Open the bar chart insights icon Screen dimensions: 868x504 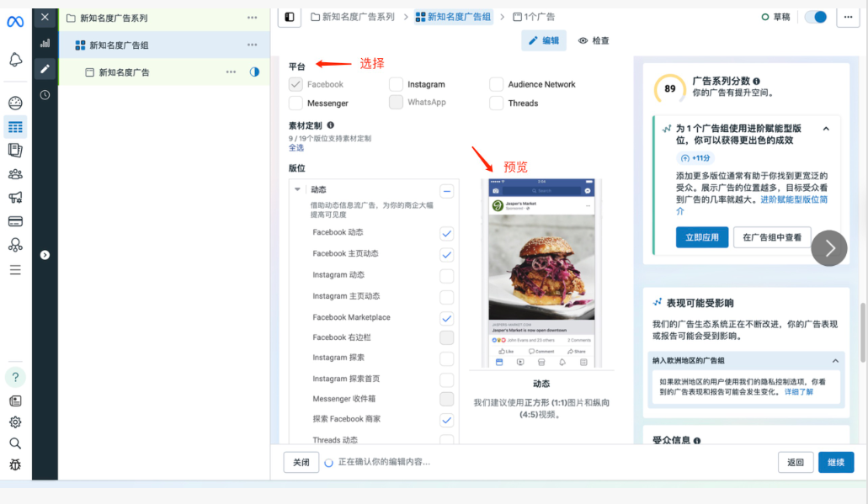[45, 43]
